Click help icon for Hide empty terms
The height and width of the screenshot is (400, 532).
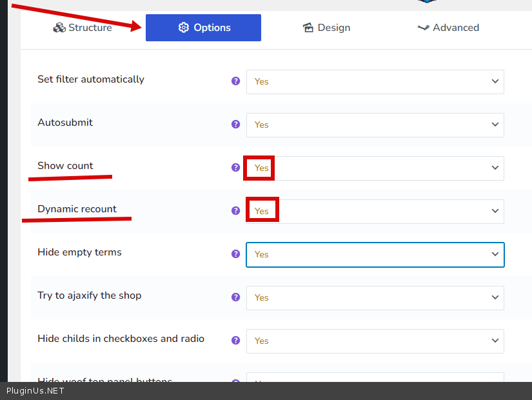235,254
